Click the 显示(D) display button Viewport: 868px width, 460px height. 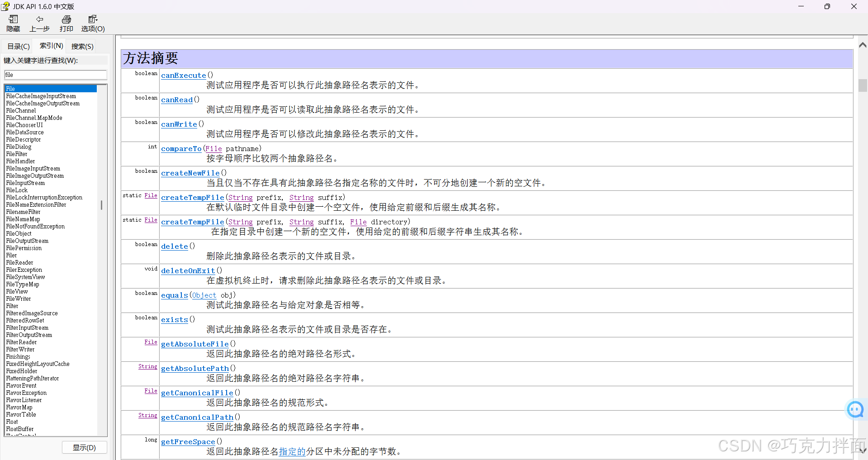click(x=85, y=447)
